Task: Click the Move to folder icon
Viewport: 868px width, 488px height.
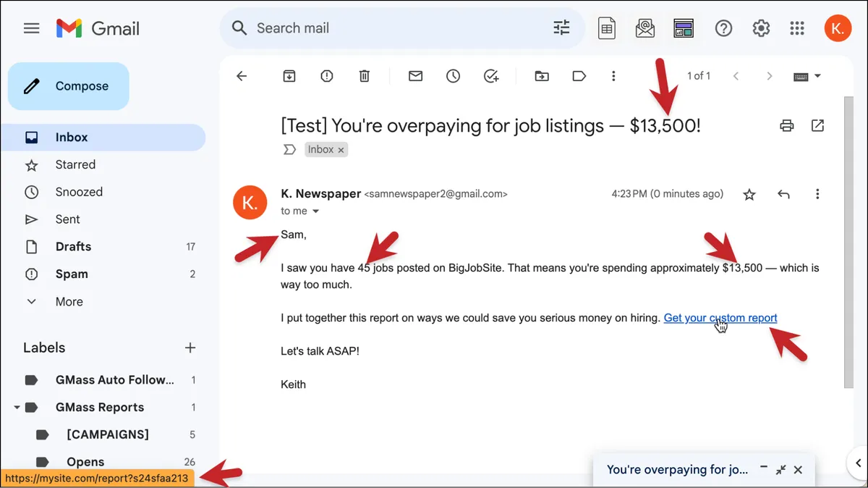Action: pyautogui.click(x=542, y=76)
